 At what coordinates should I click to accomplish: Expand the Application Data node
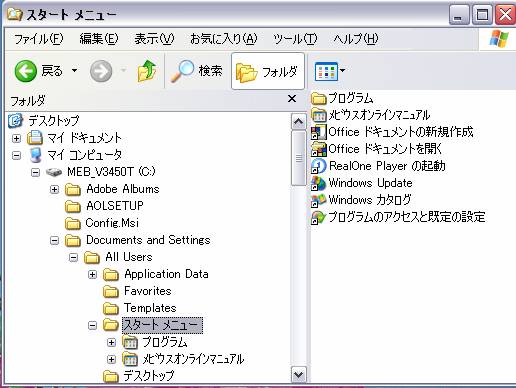92,275
